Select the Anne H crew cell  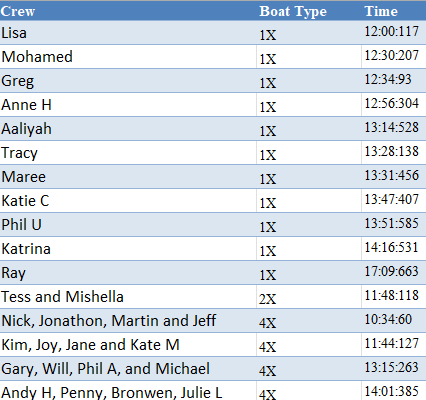click(128, 105)
